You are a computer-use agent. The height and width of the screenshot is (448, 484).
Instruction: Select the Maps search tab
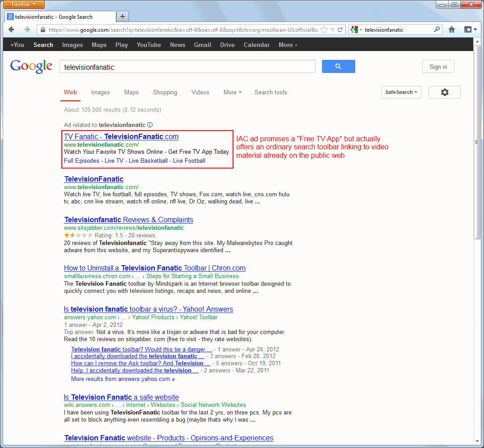coord(131,92)
